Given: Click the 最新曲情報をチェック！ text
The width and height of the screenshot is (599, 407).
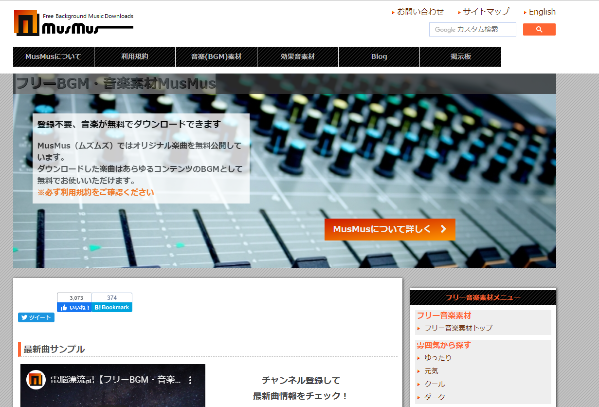Looking at the screenshot, I should [x=301, y=396].
